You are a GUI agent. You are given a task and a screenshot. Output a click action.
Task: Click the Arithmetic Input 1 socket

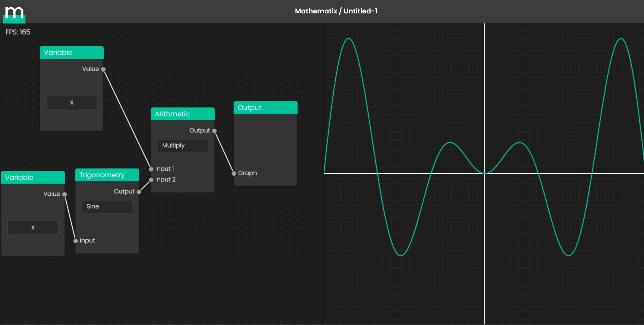coord(151,169)
